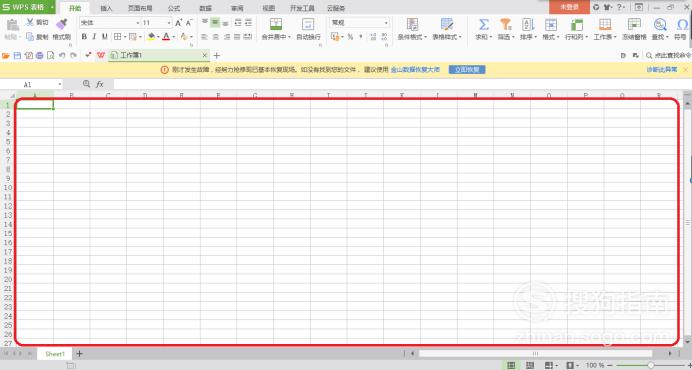Click the Freeze Panes icon
The width and height of the screenshot is (692, 370).
pyautogui.click(x=634, y=24)
